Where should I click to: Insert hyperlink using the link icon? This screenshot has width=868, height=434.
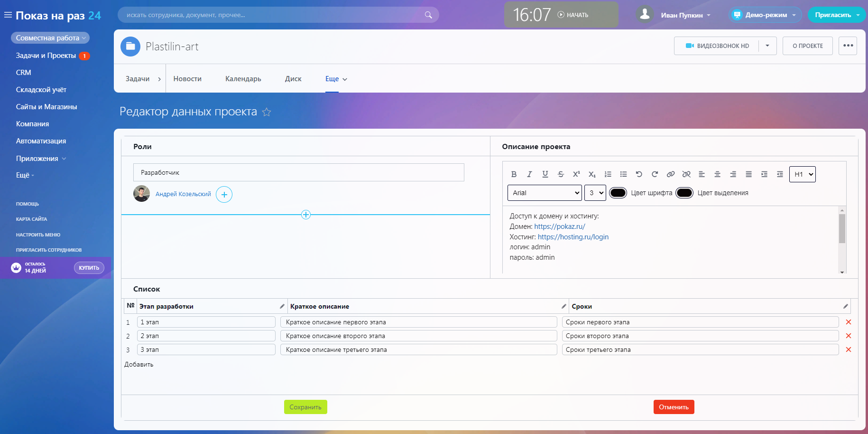click(x=670, y=174)
